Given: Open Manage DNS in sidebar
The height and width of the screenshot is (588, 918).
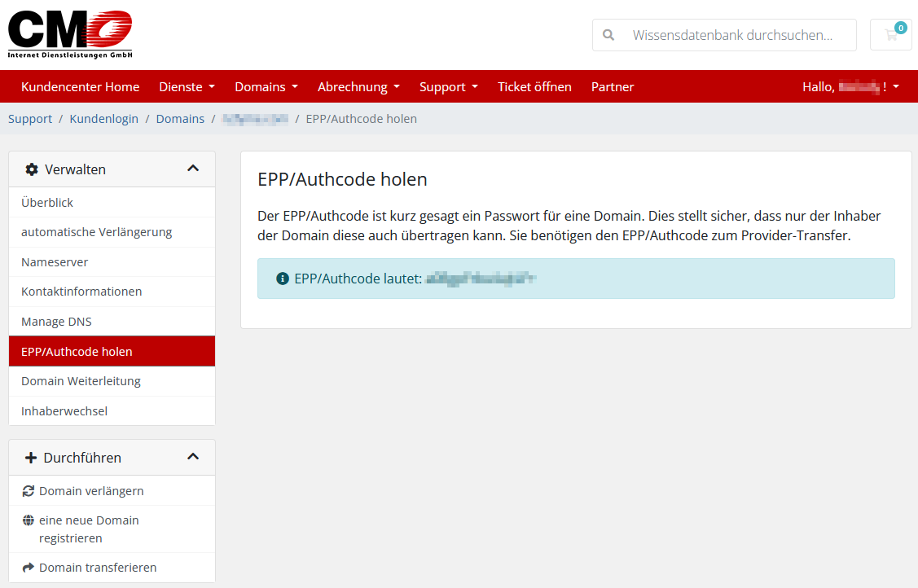Looking at the screenshot, I should click(x=56, y=322).
